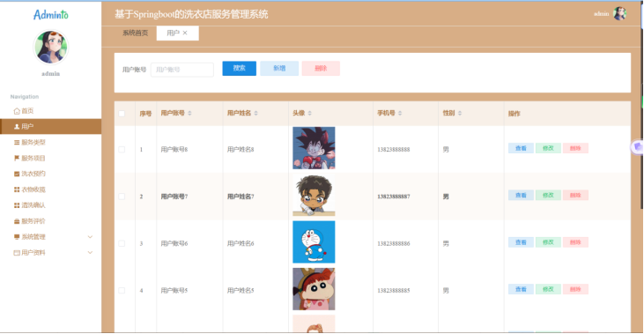Click 修改 for 用户账号6

point(548,242)
